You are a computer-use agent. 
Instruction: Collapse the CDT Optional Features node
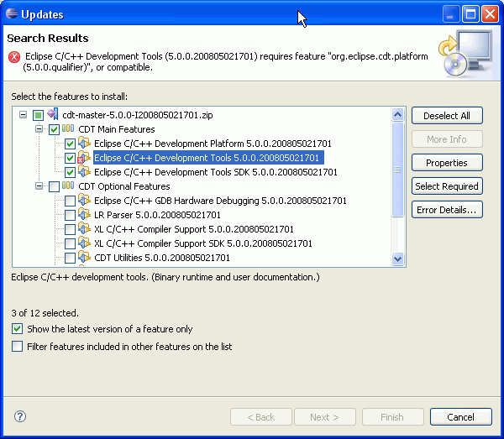pyautogui.click(x=39, y=186)
